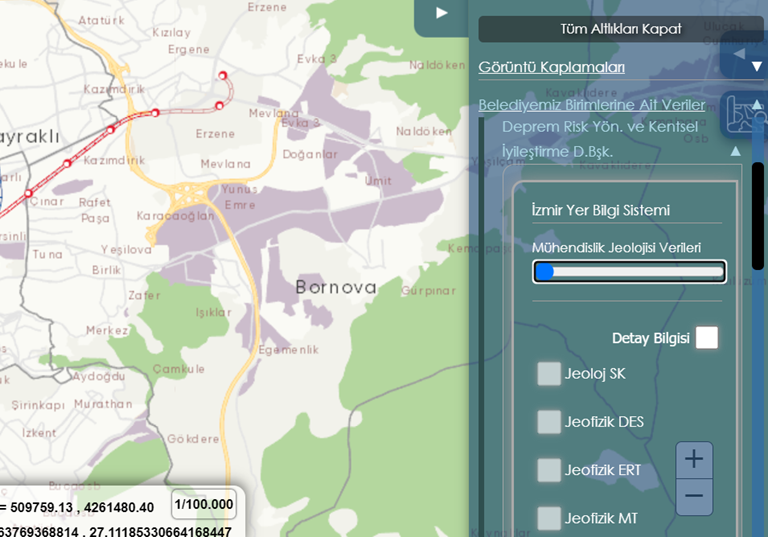This screenshot has width=768, height=537.
Task: Click the left-arrow collapse icon at top right
Action: coord(740,53)
